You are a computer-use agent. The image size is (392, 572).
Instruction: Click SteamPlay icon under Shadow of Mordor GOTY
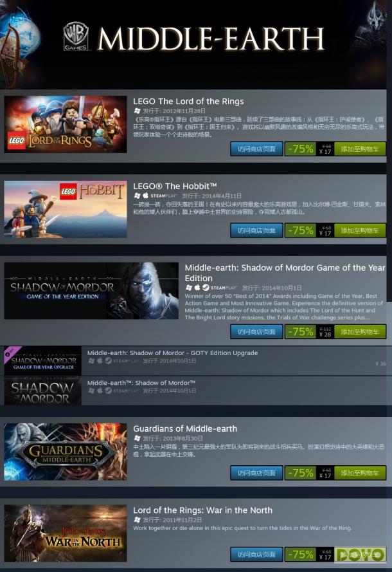[206, 288]
